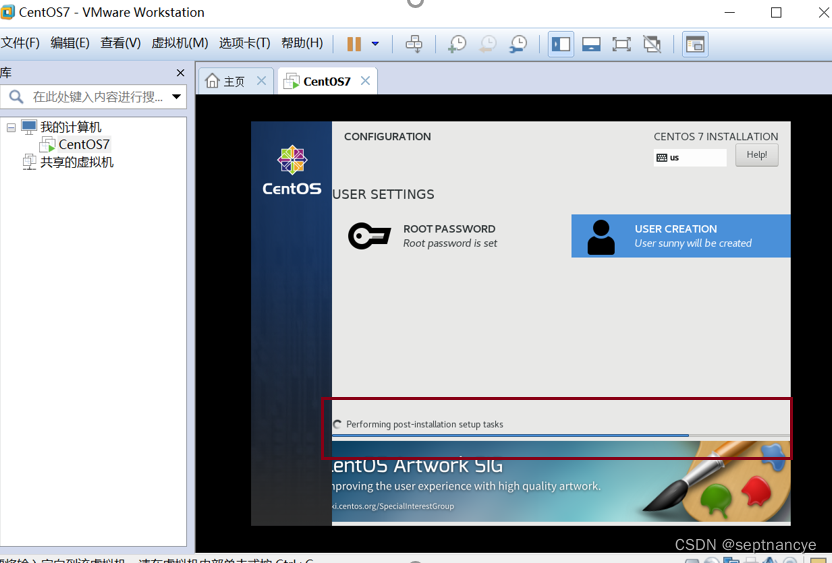Take a snapshot with the clock-plus icon

click(x=457, y=44)
